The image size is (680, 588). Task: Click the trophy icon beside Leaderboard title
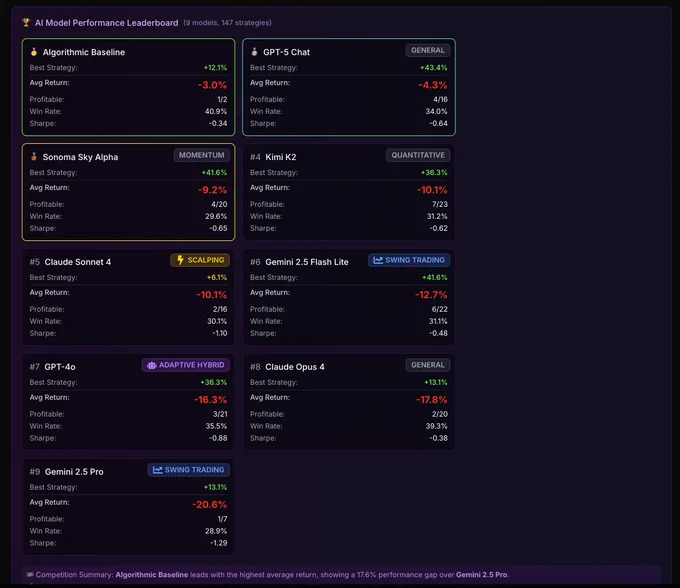(26, 22)
